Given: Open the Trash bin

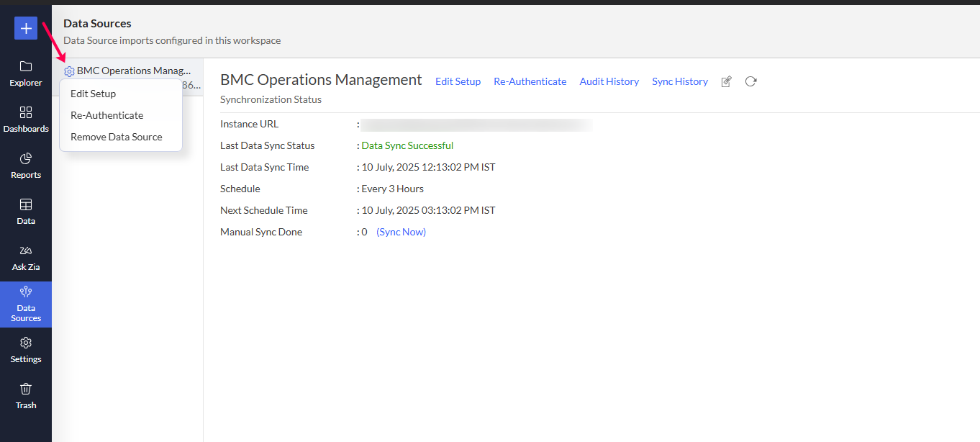Looking at the screenshot, I should click(x=26, y=389).
